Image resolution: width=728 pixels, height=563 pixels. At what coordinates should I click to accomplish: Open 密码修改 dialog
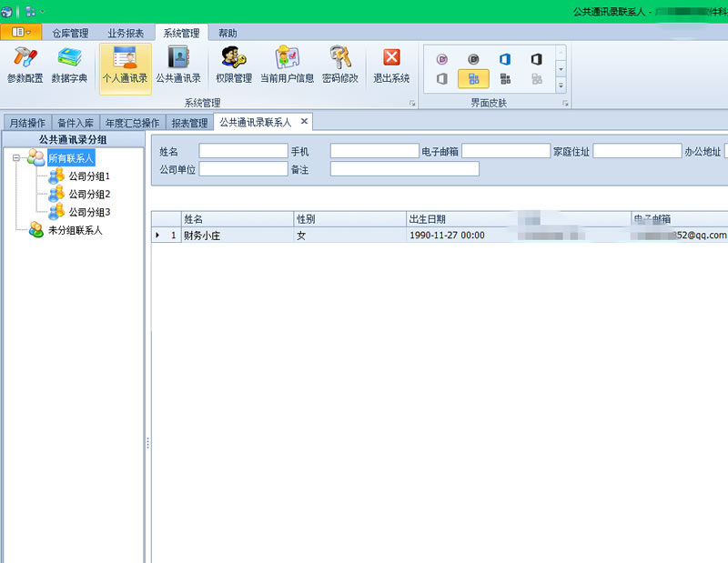point(340,65)
